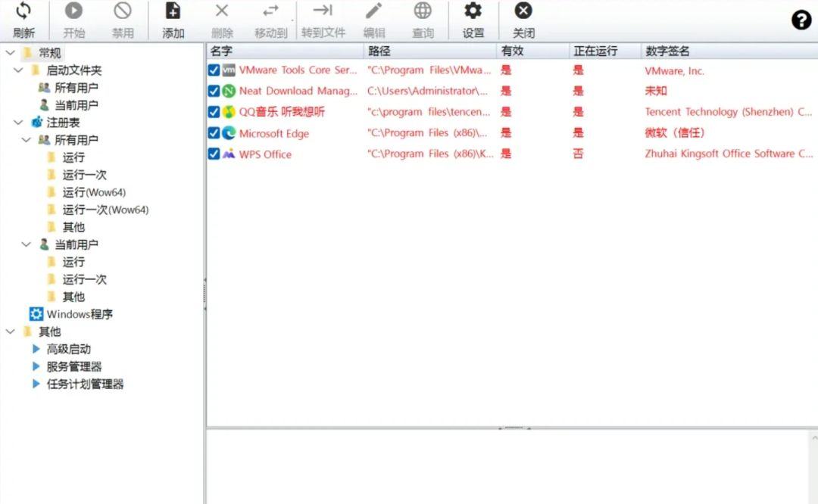Collapse 所有用户 node under 注册表

click(27, 140)
